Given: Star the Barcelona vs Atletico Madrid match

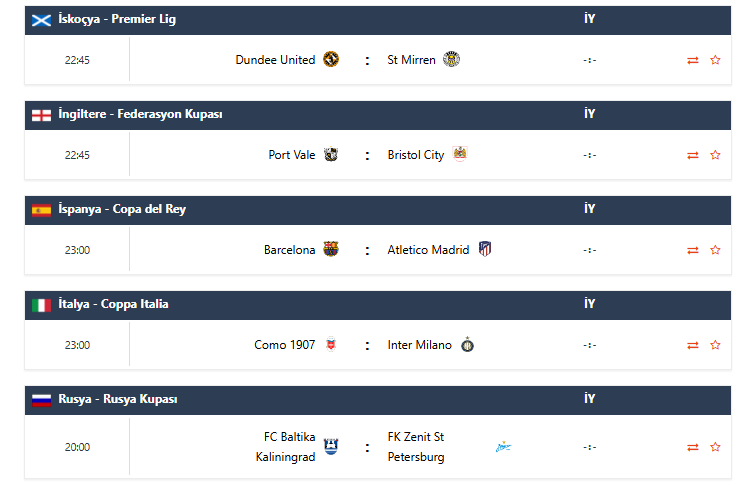Looking at the screenshot, I should click(x=715, y=250).
